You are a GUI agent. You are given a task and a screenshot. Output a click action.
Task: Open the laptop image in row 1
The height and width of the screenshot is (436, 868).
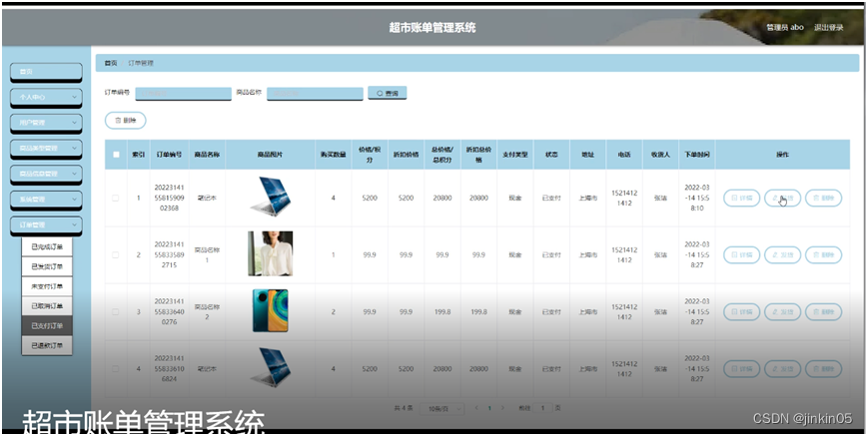[x=270, y=197]
